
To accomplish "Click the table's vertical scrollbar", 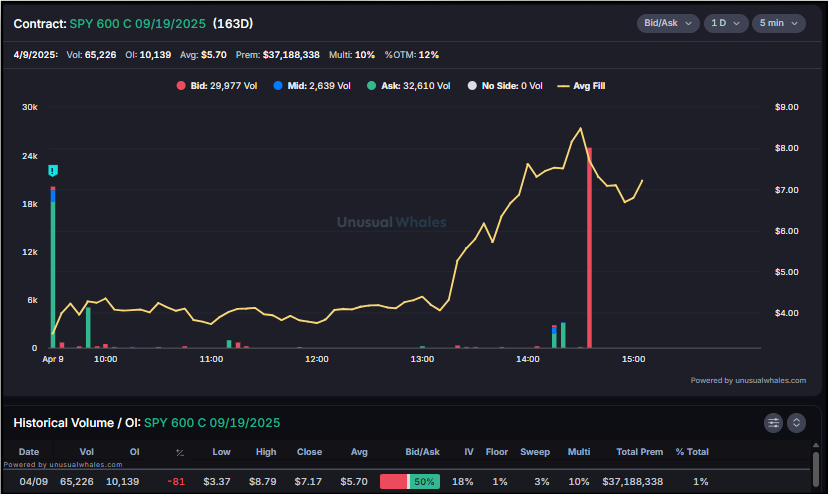I will pyautogui.click(x=816, y=467).
